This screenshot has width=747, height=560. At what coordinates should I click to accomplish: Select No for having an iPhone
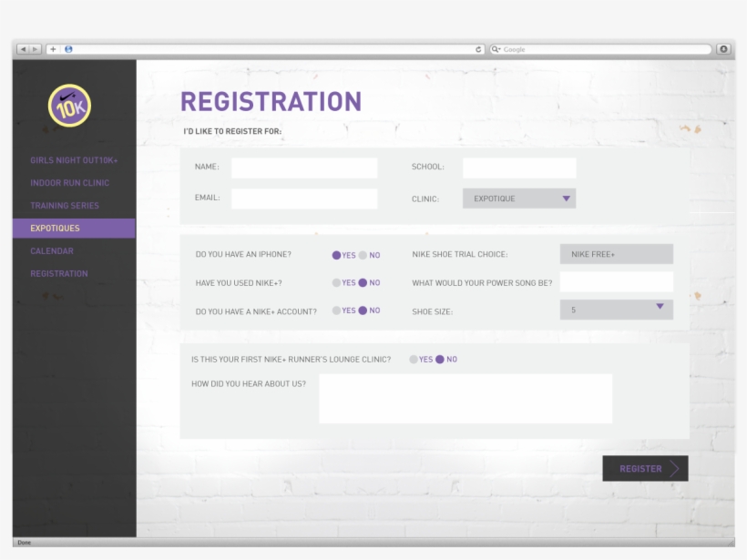(x=363, y=255)
